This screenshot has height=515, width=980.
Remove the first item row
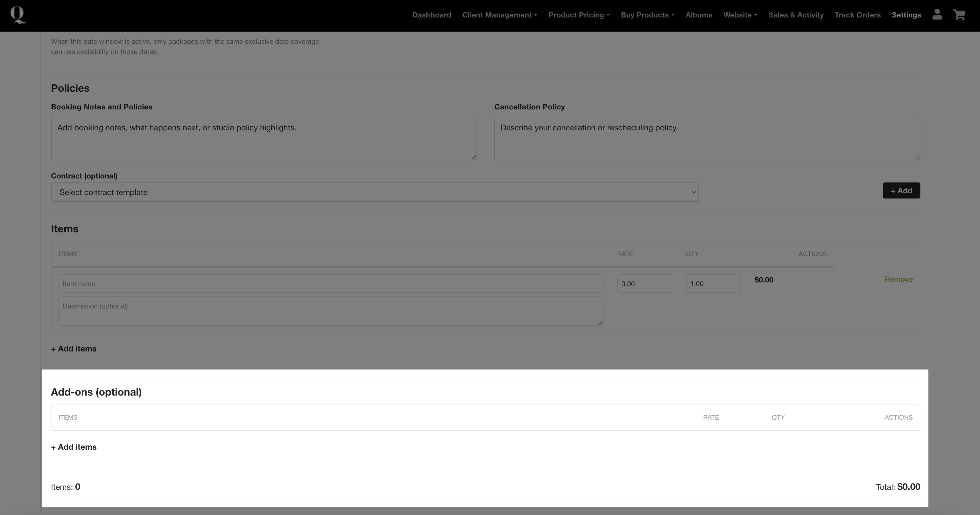tap(898, 280)
